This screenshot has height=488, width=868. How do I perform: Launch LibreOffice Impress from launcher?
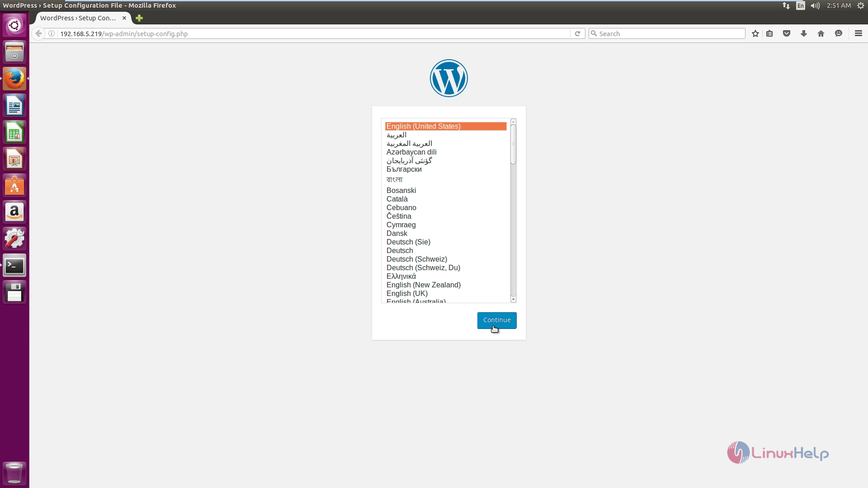(14, 159)
